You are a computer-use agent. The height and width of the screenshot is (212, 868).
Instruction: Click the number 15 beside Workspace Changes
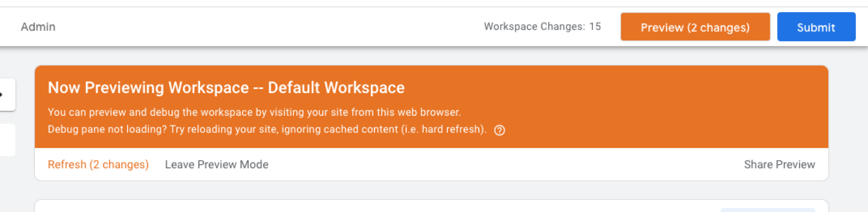(x=595, y=26)
